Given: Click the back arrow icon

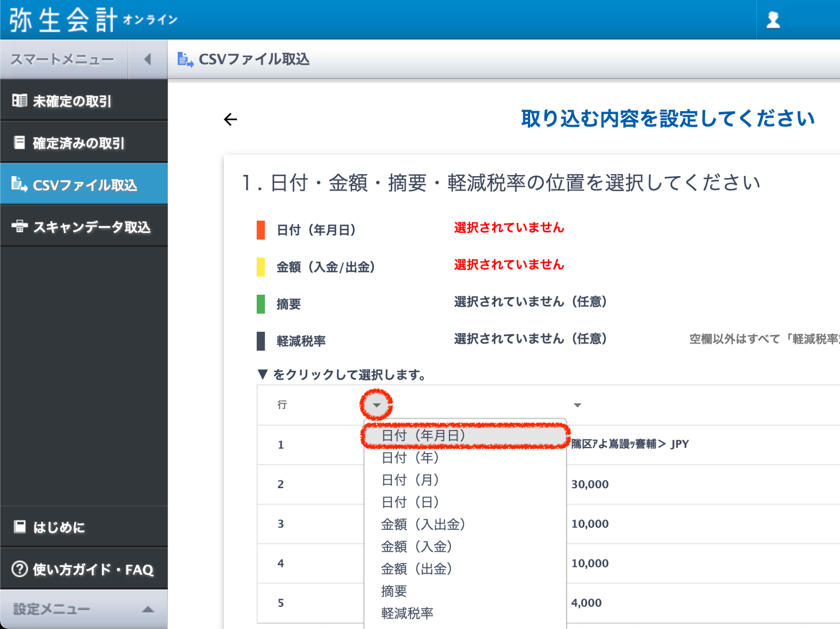Looking at the screenshot, I should click(x=230, y=120).
